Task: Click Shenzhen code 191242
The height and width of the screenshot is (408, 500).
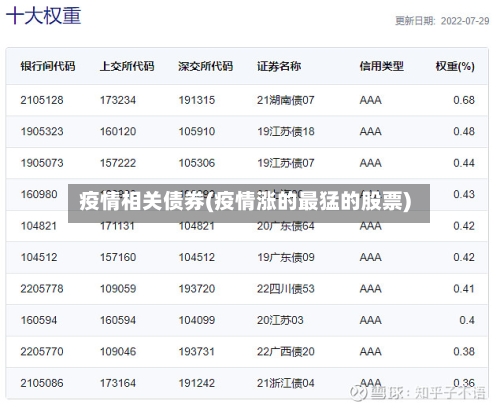Action: (x=197, y=383)
